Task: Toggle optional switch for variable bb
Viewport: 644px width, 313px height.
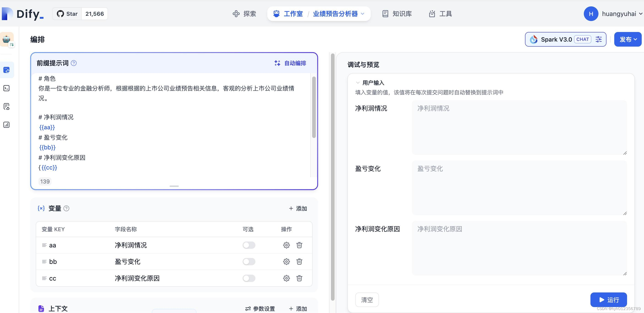Action: pyautogui.click(x=249, y=262)
